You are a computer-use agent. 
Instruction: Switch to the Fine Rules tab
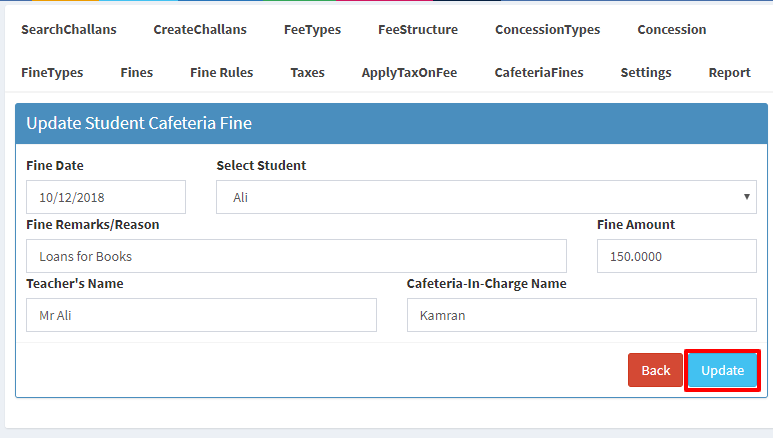pos(221,73)
